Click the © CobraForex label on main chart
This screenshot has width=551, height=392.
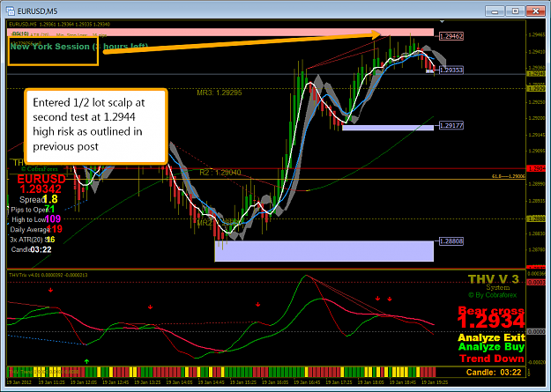(x=40, y=169)
